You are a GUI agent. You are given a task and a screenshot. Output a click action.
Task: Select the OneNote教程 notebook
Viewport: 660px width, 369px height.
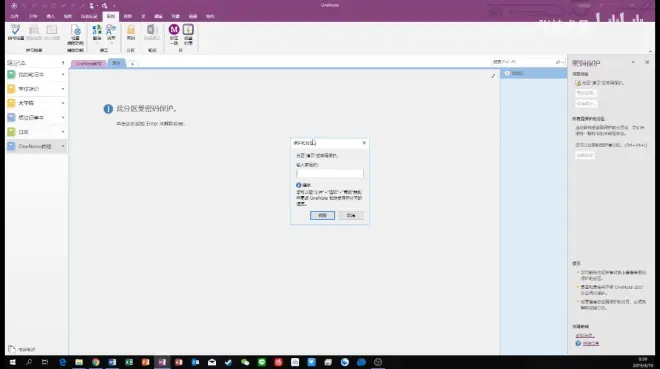(35, 146)
